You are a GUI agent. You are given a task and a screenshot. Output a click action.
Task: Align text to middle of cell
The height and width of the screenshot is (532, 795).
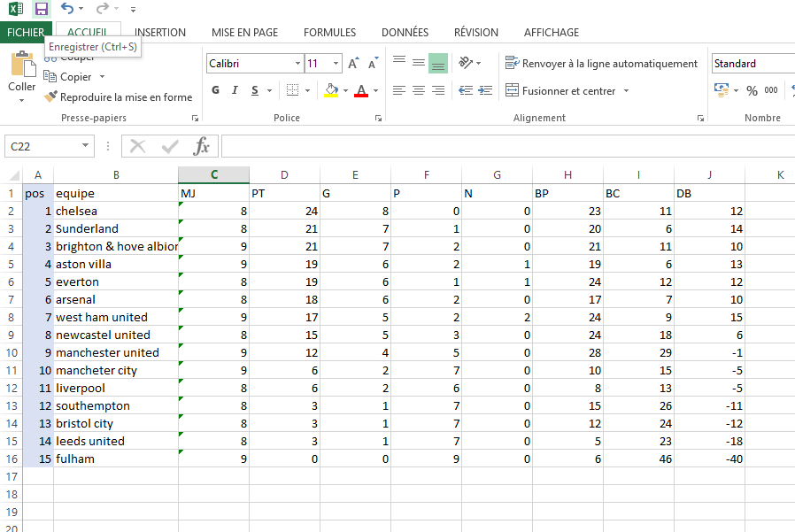tap(419, 62)
